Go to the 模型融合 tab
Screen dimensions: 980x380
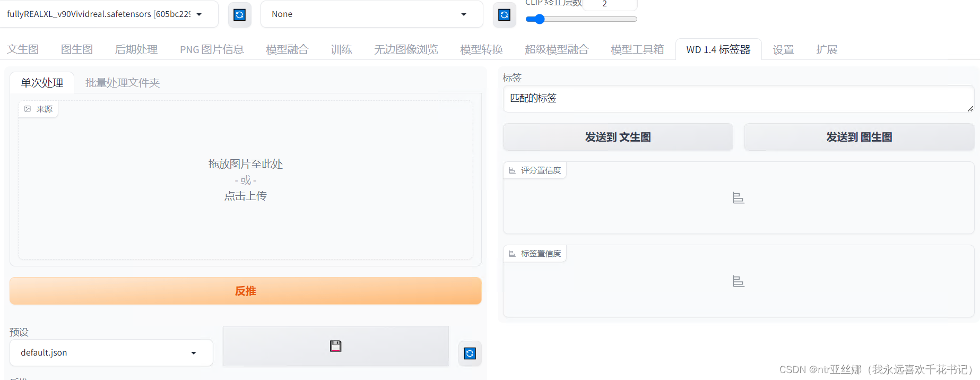(287, 49)
